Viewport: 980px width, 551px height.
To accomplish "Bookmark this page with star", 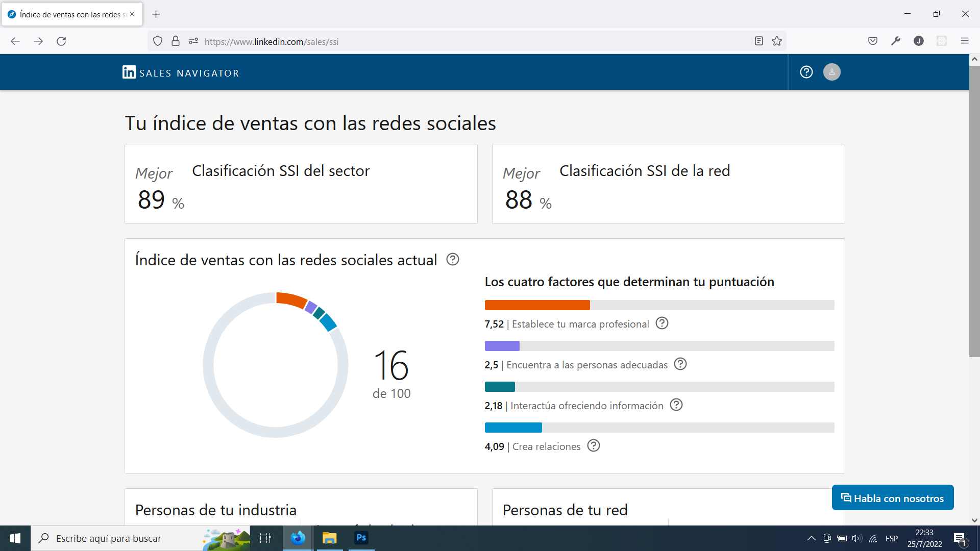I will [x=777, y=41].
